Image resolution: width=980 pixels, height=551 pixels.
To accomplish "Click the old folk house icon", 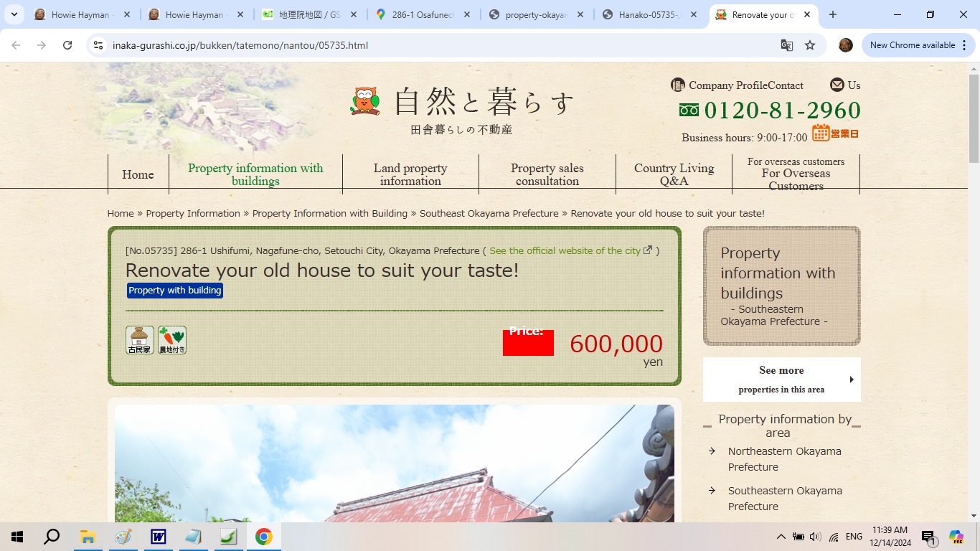I will pyautogui.click(x=140, y=340).
